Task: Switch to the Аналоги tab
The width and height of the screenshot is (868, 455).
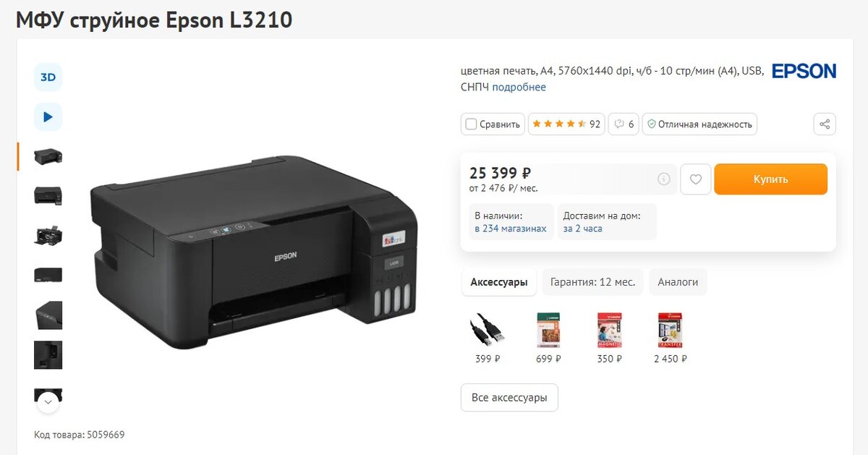Action: point(678,282)
